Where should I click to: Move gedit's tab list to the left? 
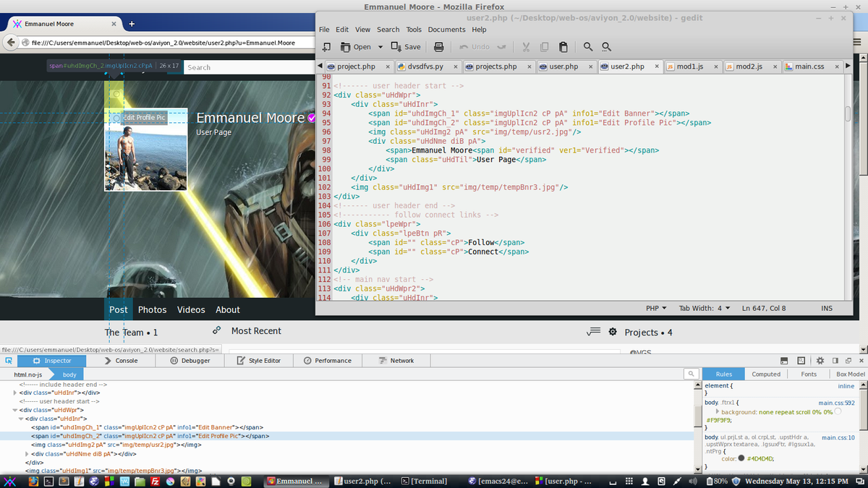point(320,67)
